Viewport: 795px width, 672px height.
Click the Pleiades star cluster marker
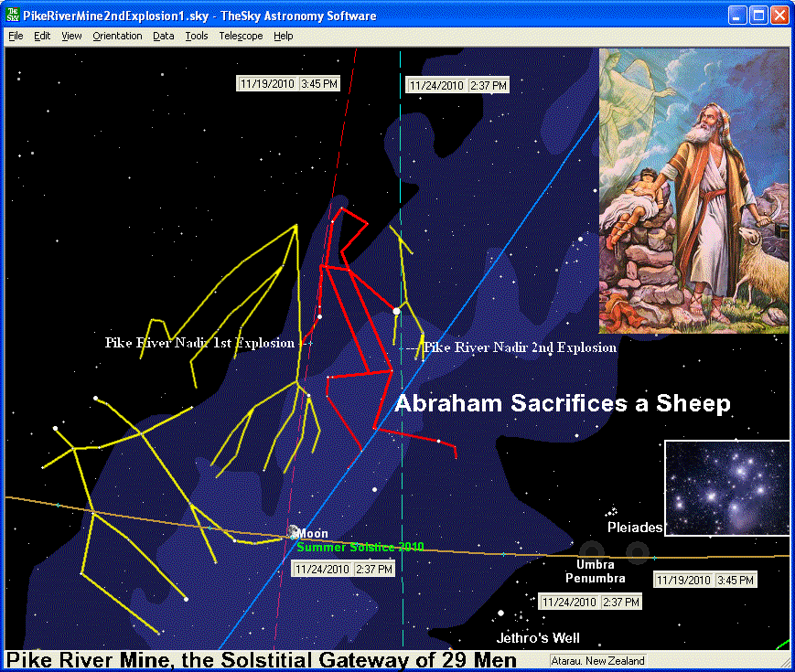click(x=612, y=512)
